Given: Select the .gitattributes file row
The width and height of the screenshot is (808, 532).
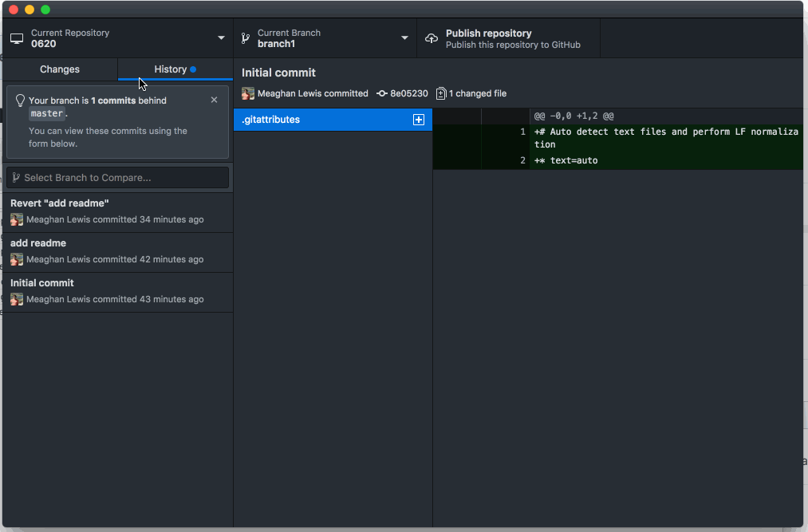Looking at the screenshot, I should [333, 120].
